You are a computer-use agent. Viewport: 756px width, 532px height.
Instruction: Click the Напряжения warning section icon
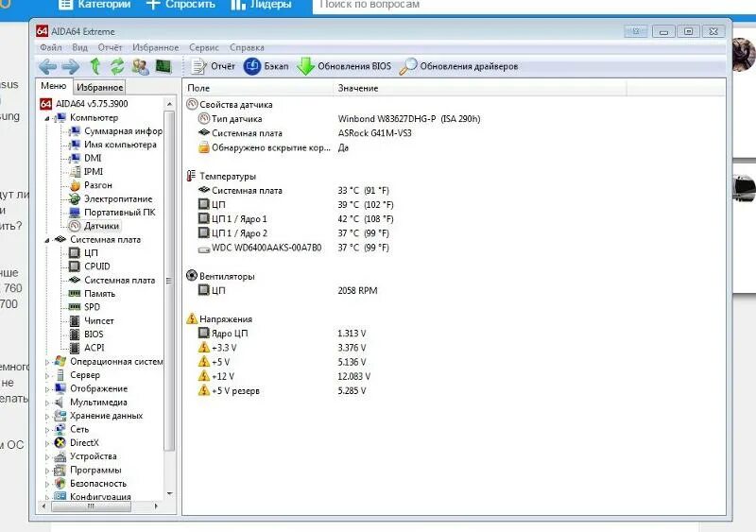tap(192, 318)
